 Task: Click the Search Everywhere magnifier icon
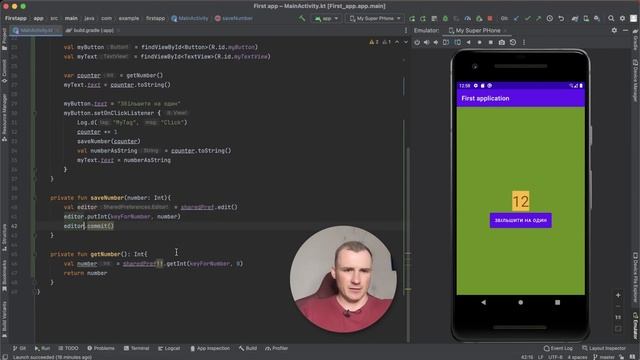tap(611, 18)
